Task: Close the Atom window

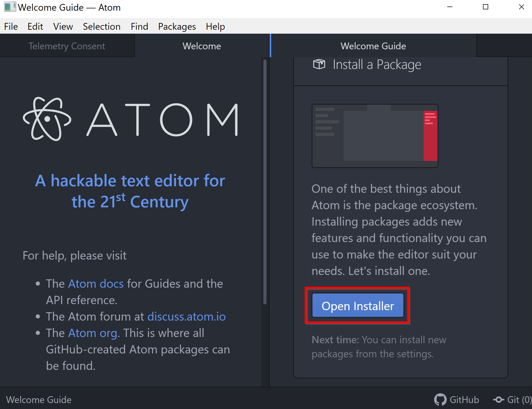Action: 521,7
